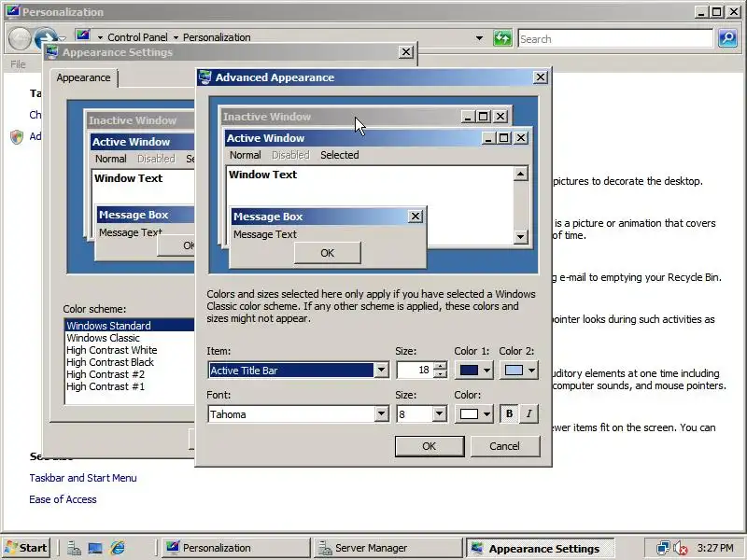
Task: Click Normal menu item in advanced preview
Action: pyautogui.click(x=246, y=155)
